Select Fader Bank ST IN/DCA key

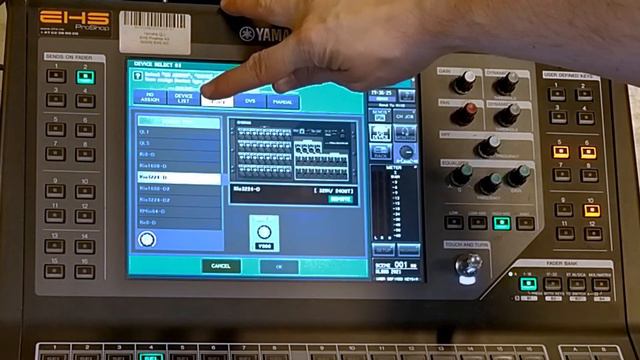(x=577, y=284)
